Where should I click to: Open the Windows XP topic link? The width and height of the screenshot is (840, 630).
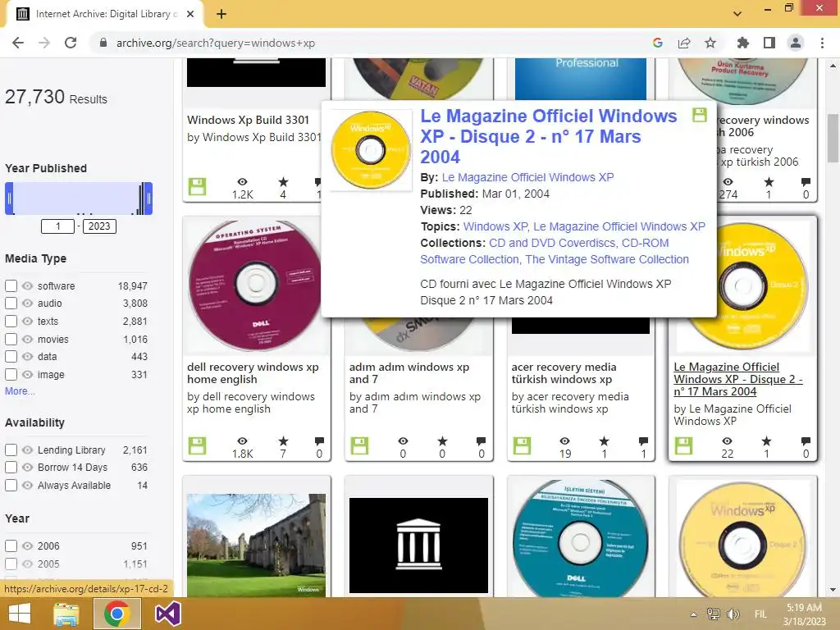pyautogui.click(x=496, y=226)
